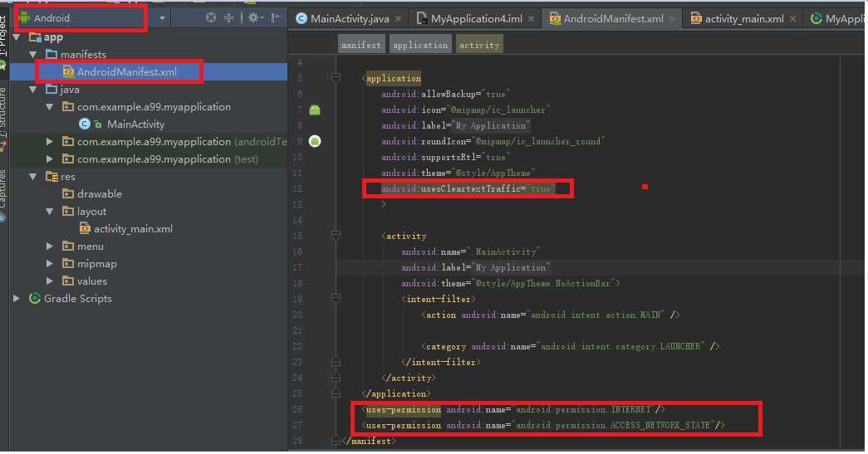Expand Gradle Scripts node
This screenshot has width=868, height=454.
click(x=17, y=299)
